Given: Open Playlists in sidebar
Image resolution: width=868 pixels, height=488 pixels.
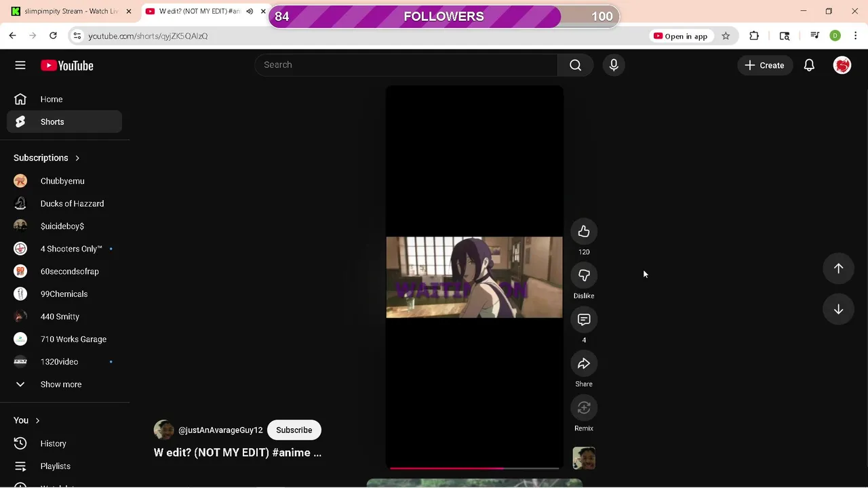Looking at the screenshot, I should pyautogui.click(x=64, y=466).
